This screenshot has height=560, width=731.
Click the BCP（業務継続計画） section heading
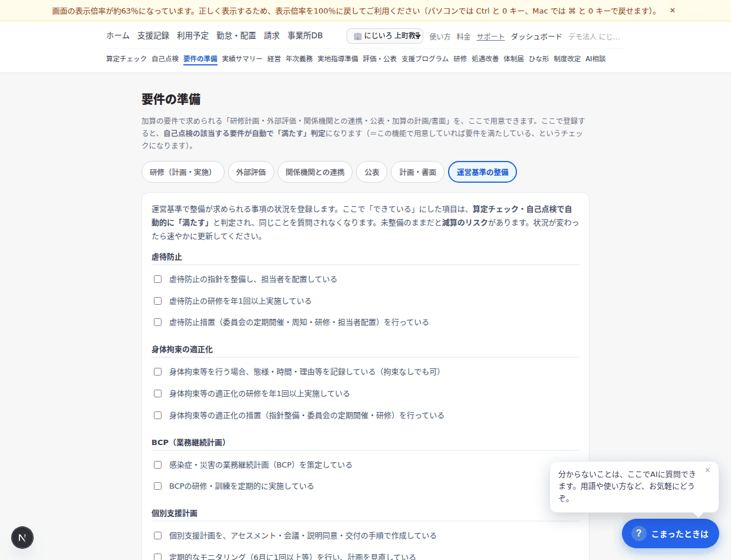(189, 442)
